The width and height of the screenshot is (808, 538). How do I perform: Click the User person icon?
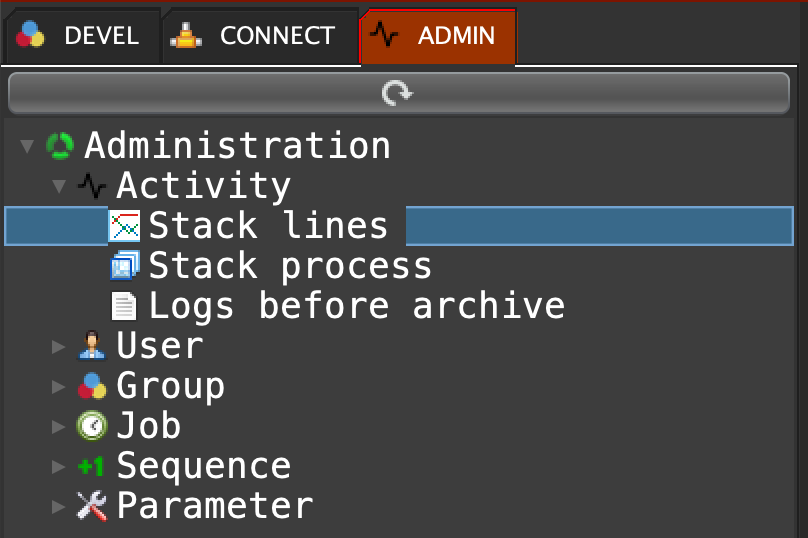92,346
